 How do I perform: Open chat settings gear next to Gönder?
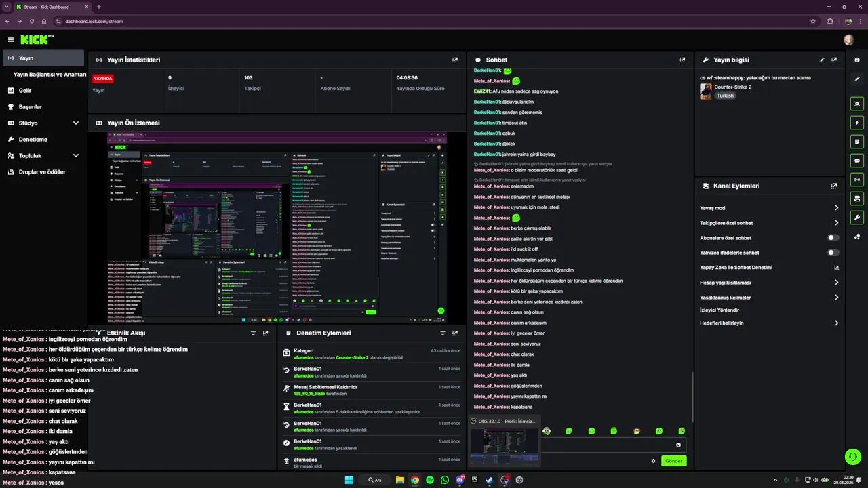[653, 461]
